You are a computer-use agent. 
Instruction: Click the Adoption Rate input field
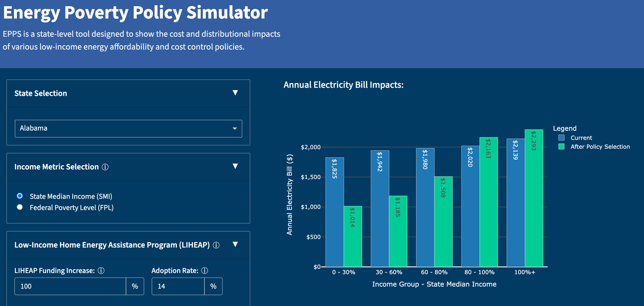pyautogui.click(x=178, y=286)
